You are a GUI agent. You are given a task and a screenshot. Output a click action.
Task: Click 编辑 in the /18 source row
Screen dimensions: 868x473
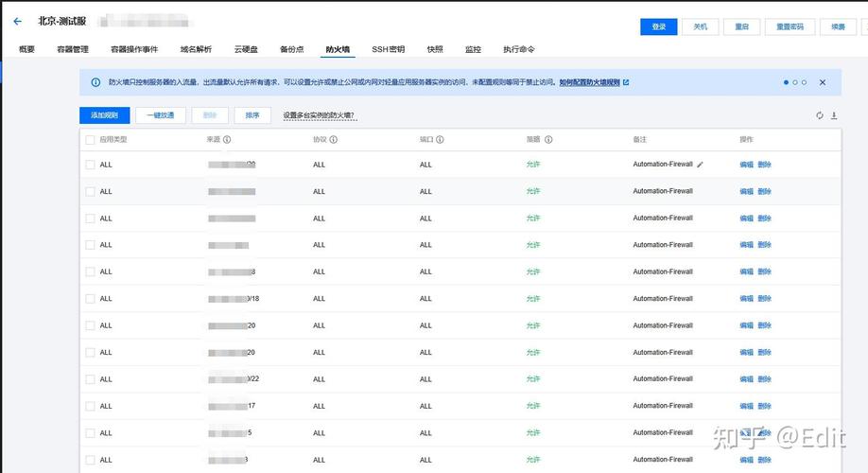point(746,299)
